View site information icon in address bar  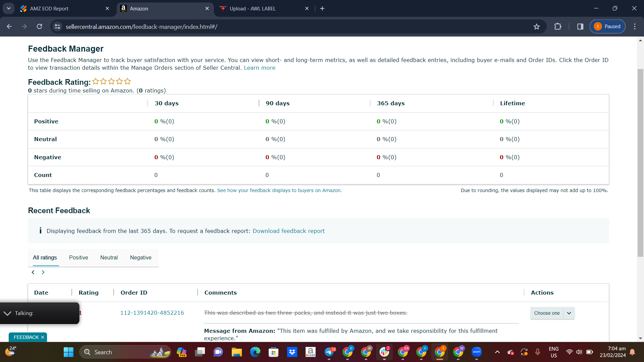point(58,26)
